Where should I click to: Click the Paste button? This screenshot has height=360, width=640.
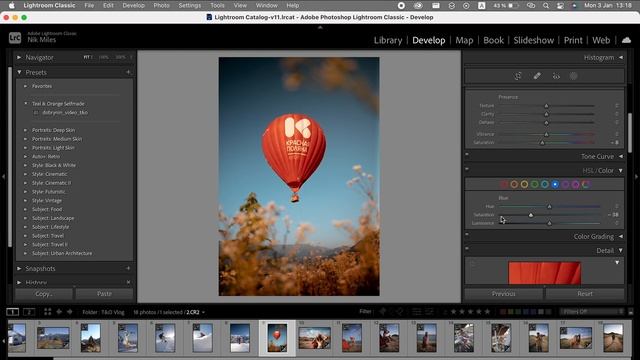[104, 293]
